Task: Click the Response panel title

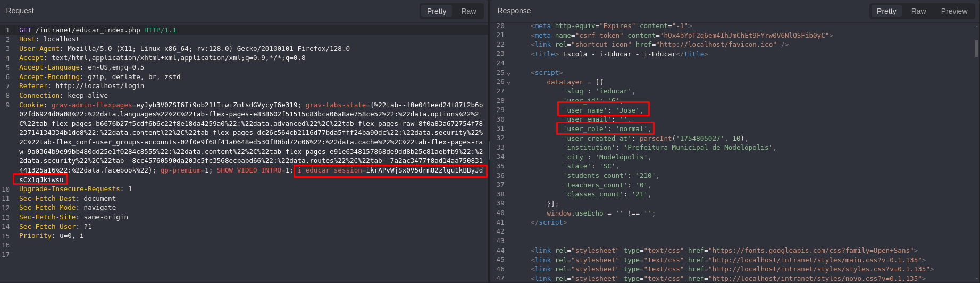Action: [514, 11]
